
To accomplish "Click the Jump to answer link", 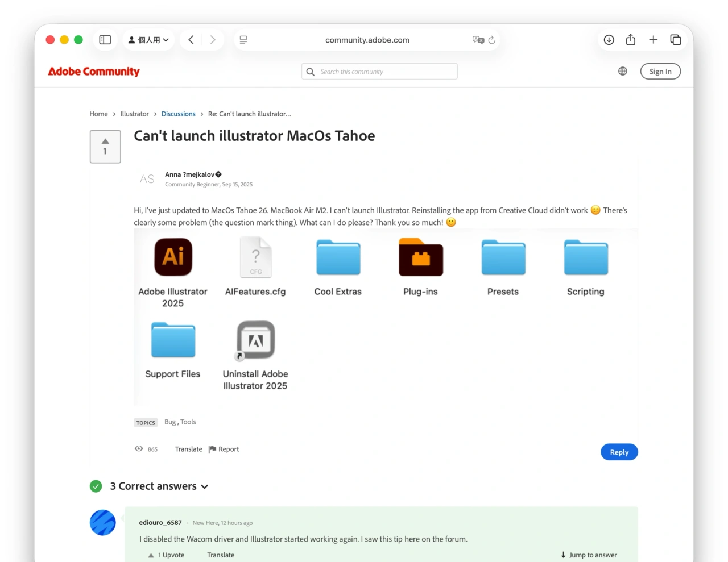I will tap(589, 555).
